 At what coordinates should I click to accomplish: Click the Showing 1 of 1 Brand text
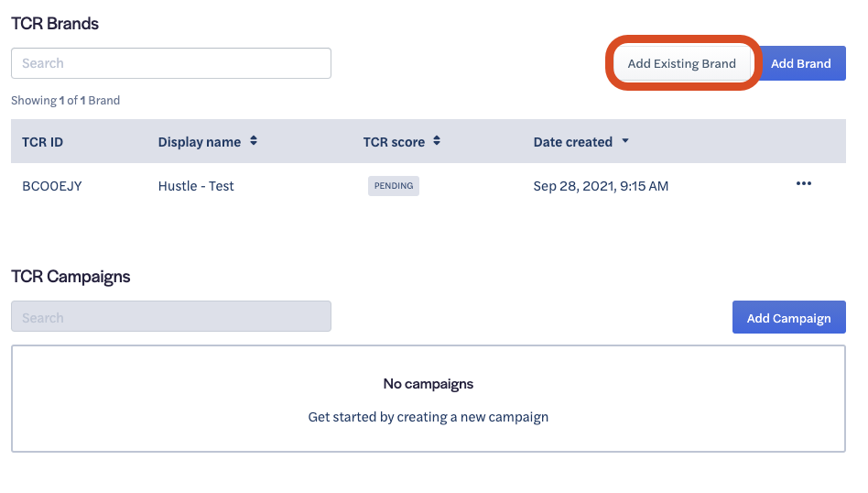(65, 101)
